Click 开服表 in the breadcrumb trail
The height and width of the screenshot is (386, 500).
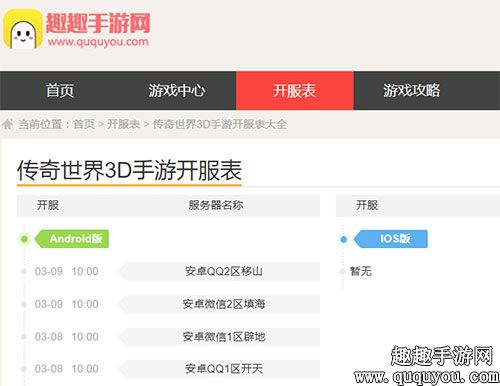tap(123, 124)
